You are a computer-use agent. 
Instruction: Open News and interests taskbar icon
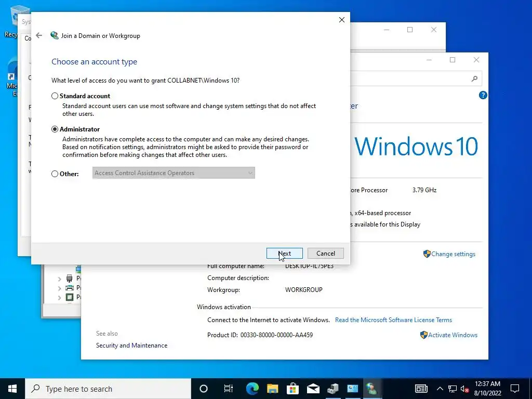[x=421, y=389]
